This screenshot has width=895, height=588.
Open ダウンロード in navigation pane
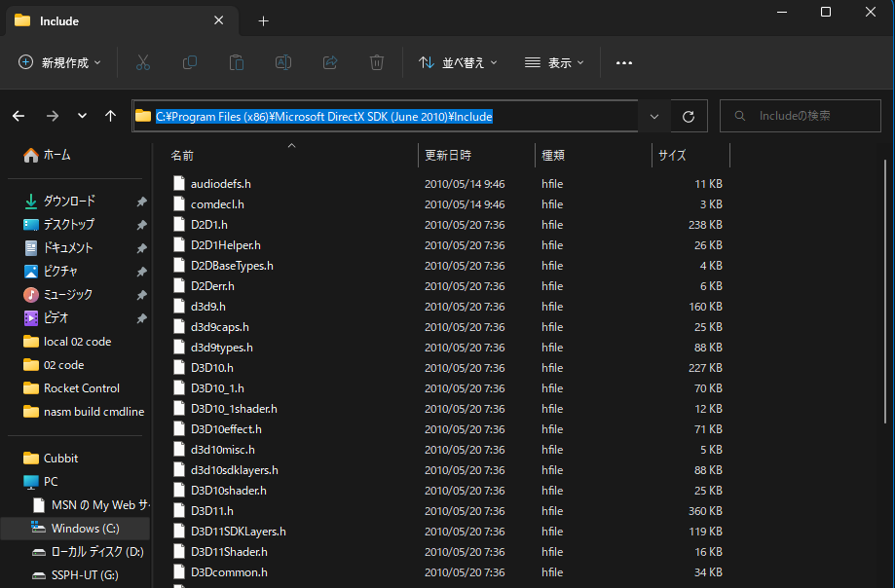click(x=59, y=202)
